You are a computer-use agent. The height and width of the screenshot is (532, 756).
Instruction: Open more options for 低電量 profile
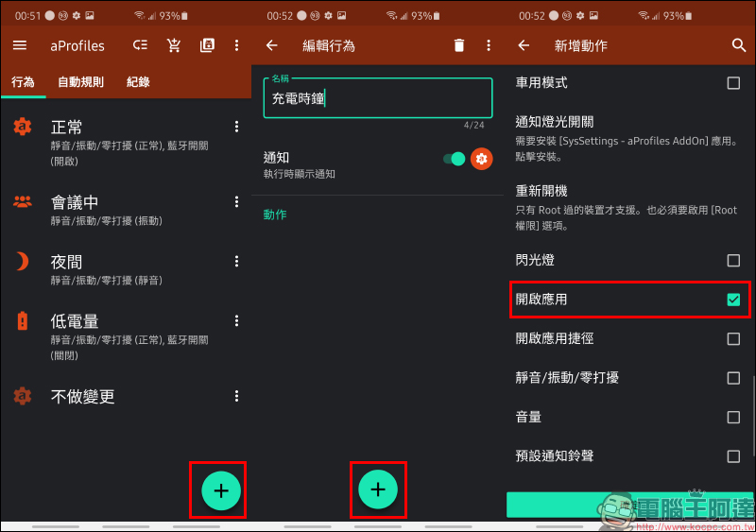coord(236,320)
